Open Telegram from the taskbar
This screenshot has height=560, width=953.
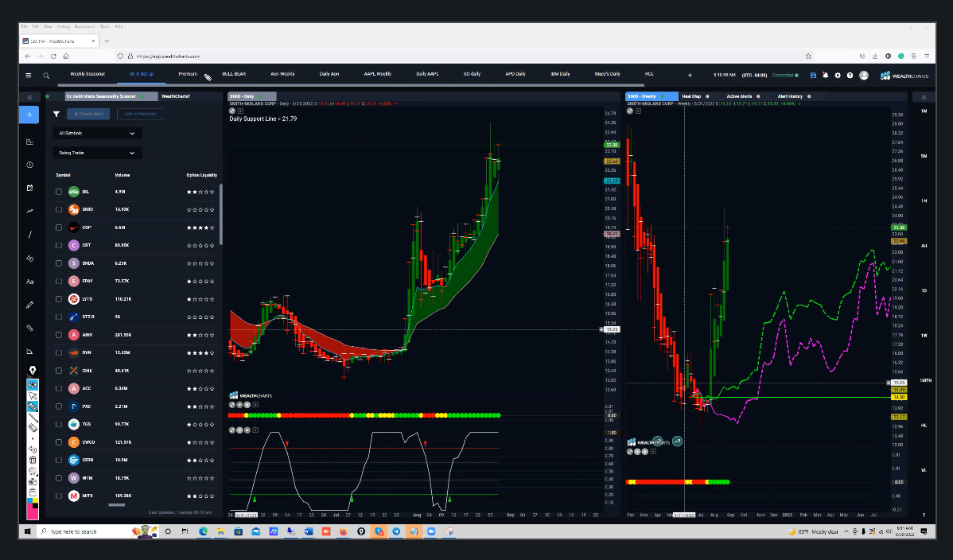[396, 531]
